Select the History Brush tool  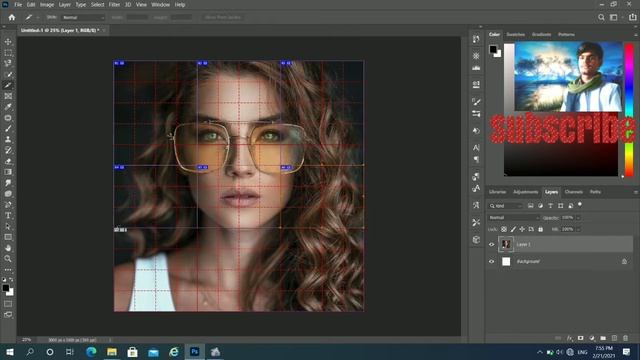8,150
